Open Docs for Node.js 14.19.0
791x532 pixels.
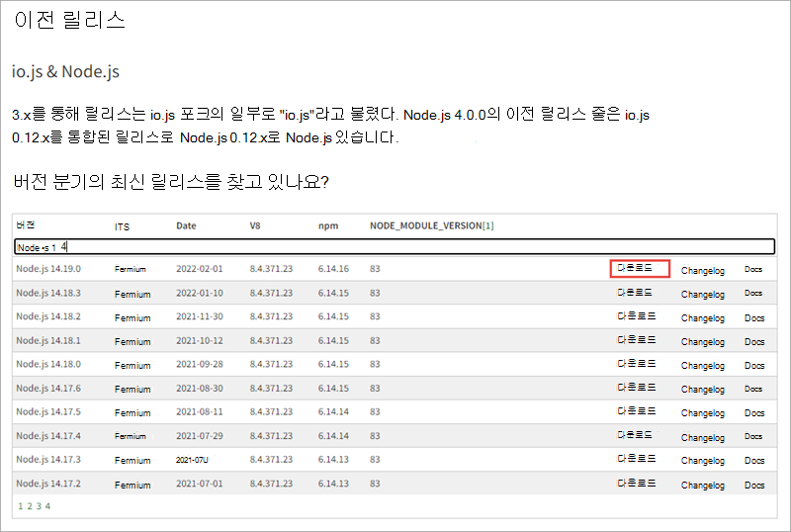coord(753,270)
